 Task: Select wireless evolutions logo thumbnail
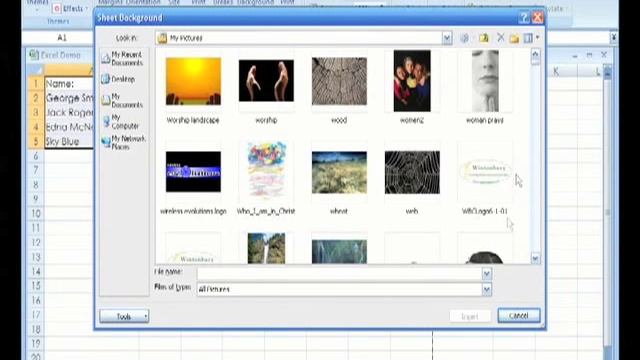[x=193, y=172]
